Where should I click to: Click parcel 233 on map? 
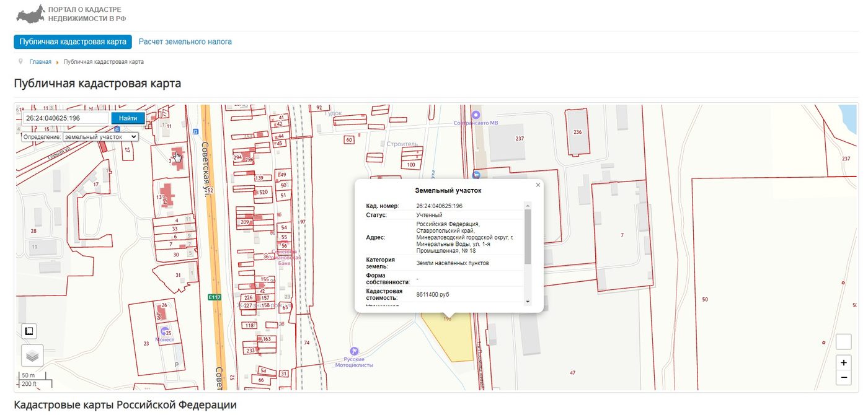tap(250, 351)
